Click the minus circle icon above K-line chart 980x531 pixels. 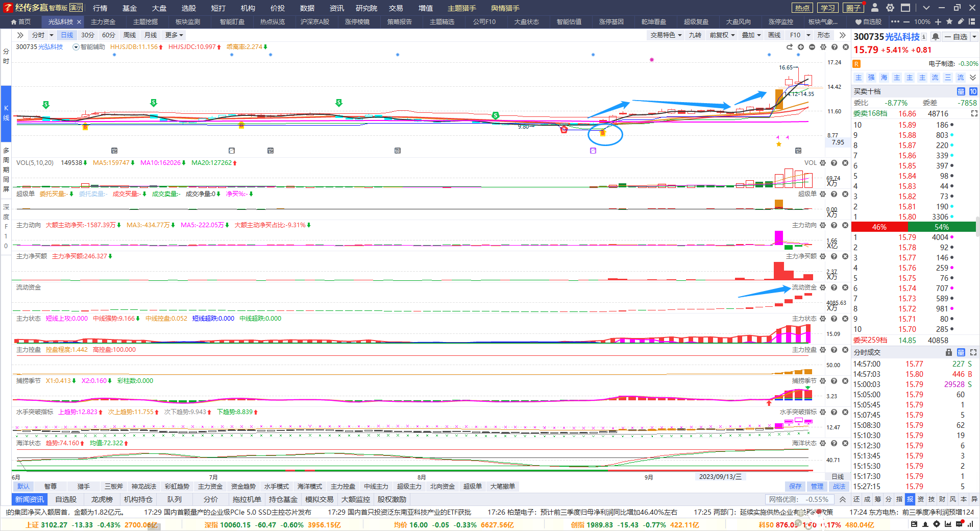(812, 47)
